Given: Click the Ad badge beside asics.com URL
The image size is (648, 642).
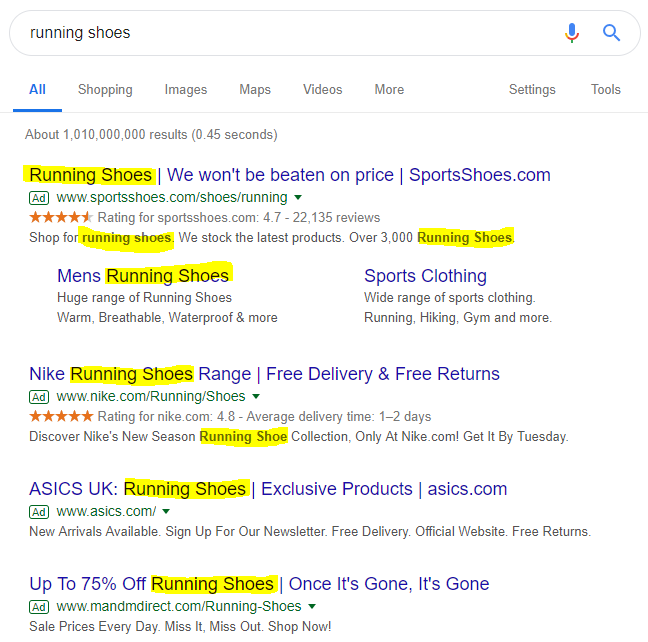Looking at the screenshot, I should [x=39, y=512].
